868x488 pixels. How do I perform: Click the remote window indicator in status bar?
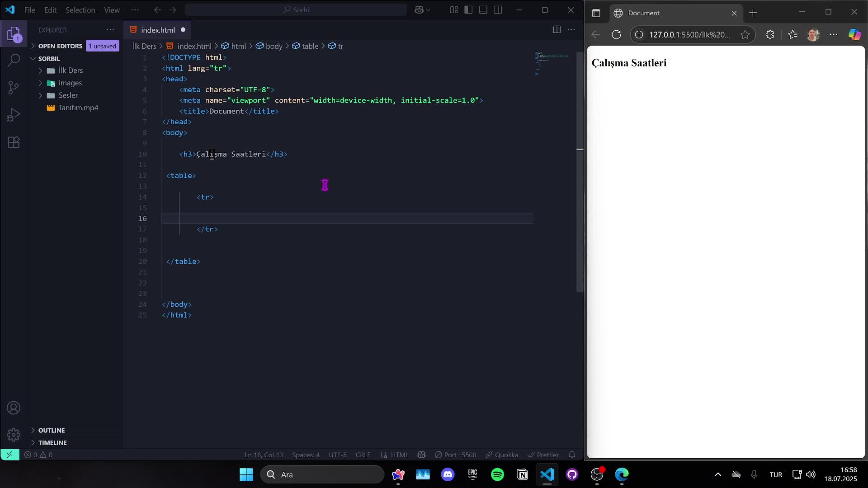(x=9, y=455)
